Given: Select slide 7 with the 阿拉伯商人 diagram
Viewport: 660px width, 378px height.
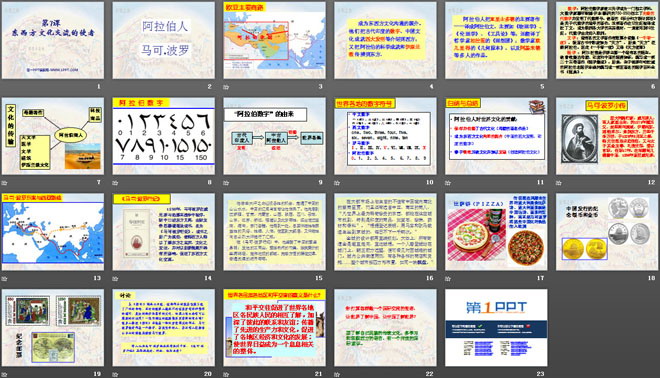Looking at the screenshot, I should click(53, 136).
